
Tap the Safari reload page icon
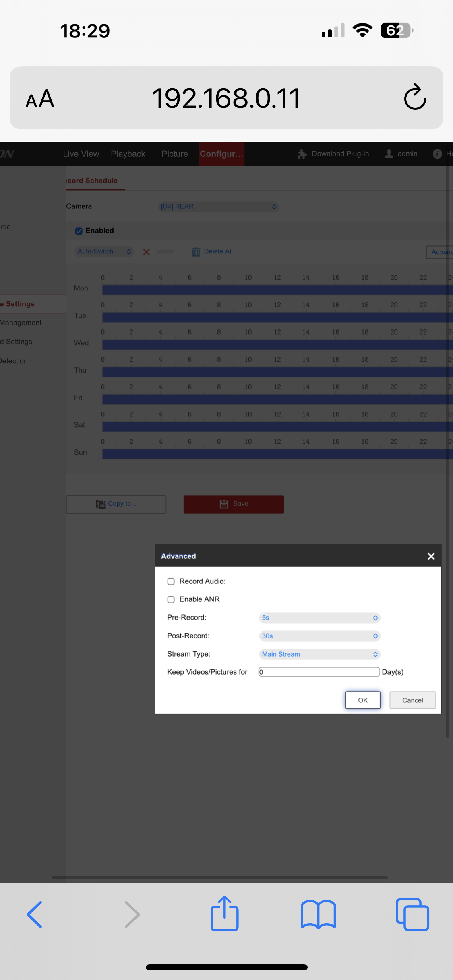tap(415, 97)
